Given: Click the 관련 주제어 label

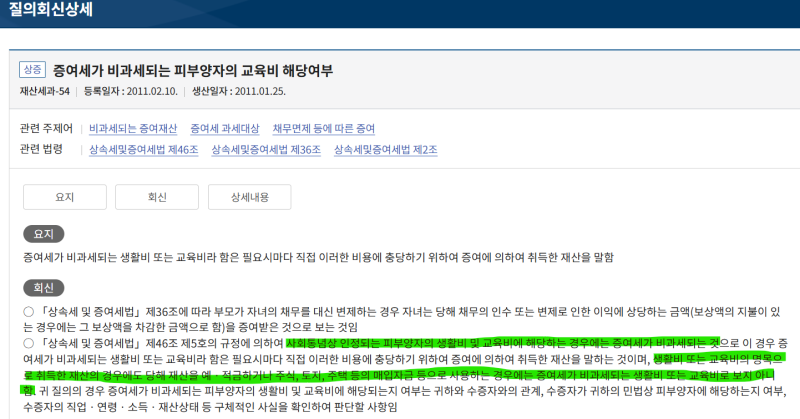Looking at the screenshot, I should 46,128.
